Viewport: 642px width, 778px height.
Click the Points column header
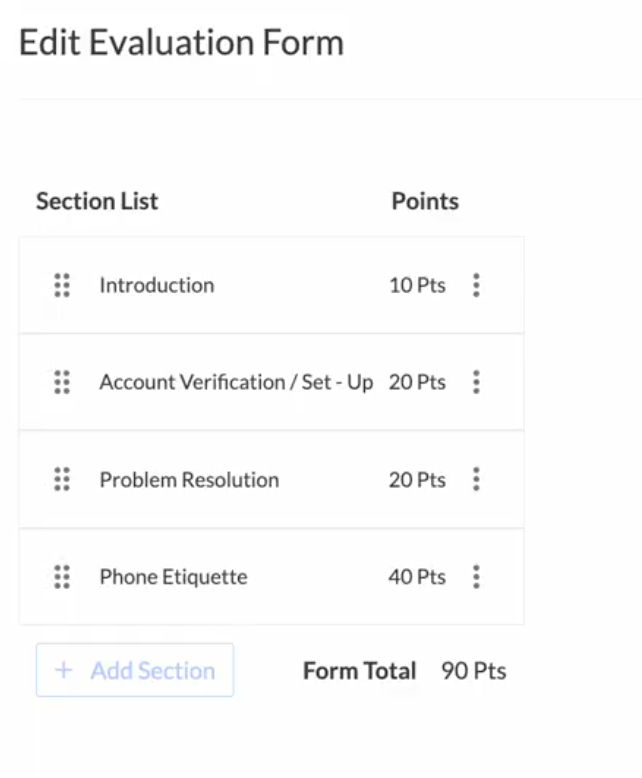pos(425,201)
